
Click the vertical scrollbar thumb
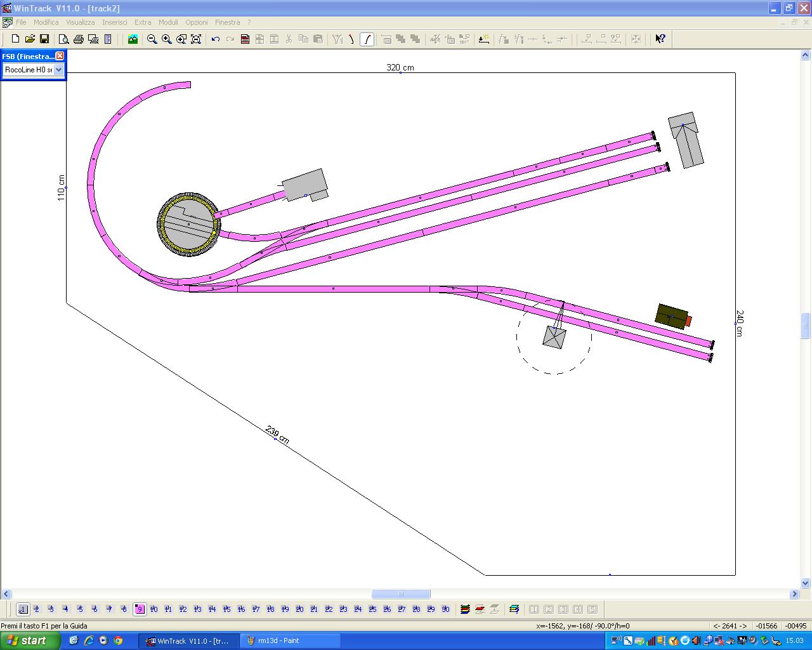806,326
